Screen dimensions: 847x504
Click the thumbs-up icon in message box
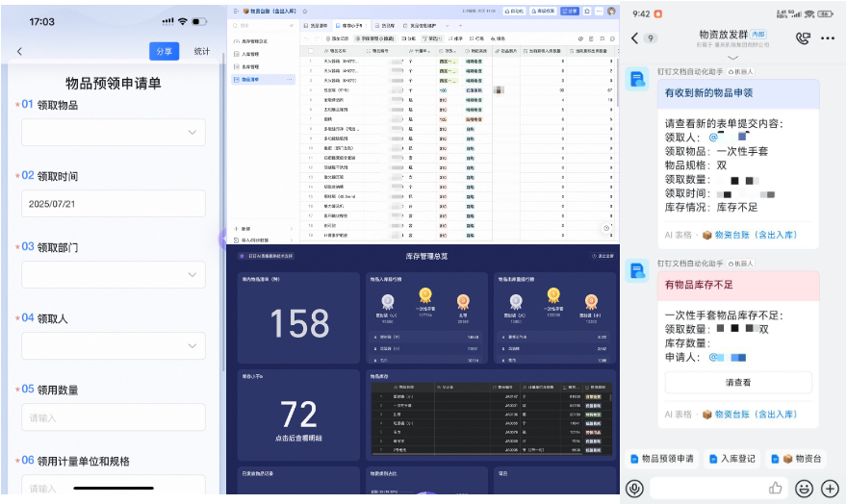point(775,488)
